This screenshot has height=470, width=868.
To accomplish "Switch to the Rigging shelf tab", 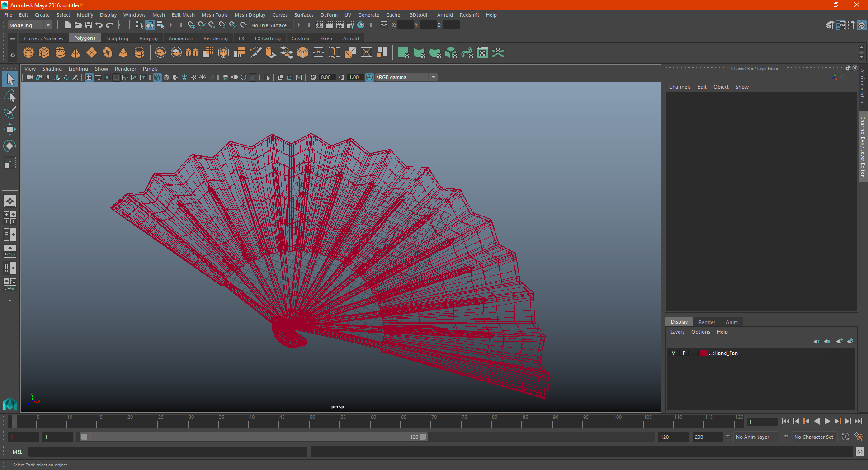I will 148,38.
